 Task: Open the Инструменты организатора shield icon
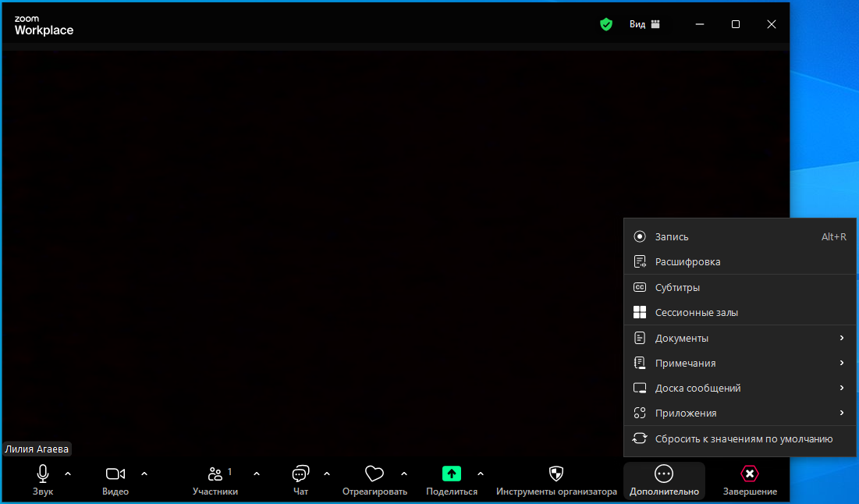(556, 474)
